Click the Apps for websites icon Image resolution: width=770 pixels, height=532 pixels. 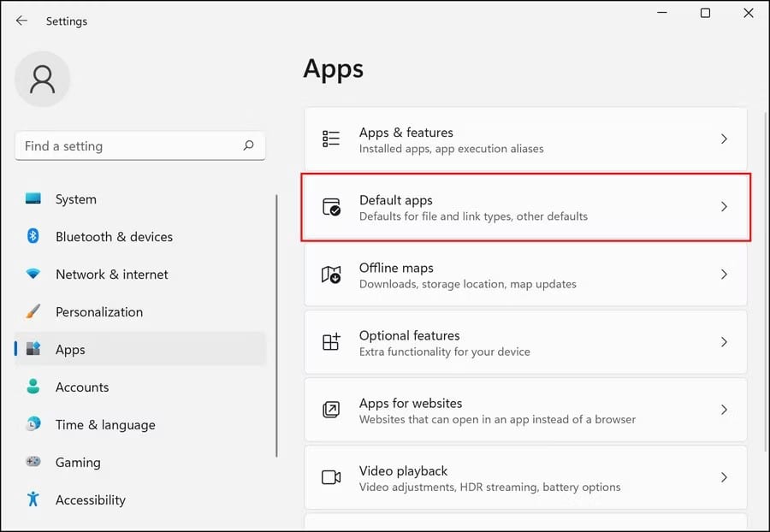[331, 410]
